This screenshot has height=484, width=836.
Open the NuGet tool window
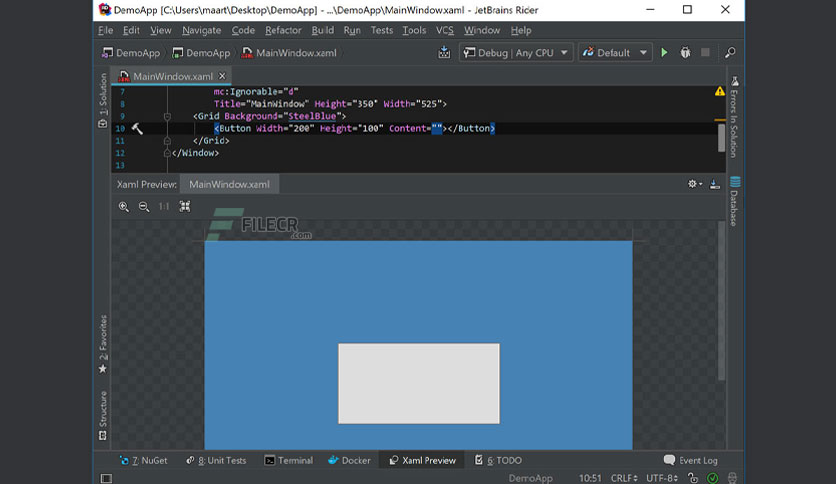(143, 461)
